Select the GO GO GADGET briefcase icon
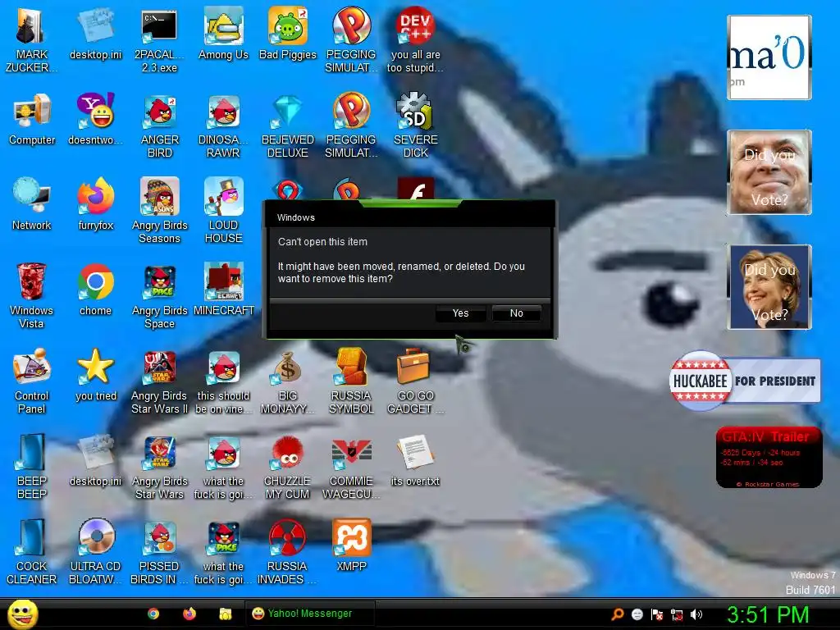 [416, 381]
